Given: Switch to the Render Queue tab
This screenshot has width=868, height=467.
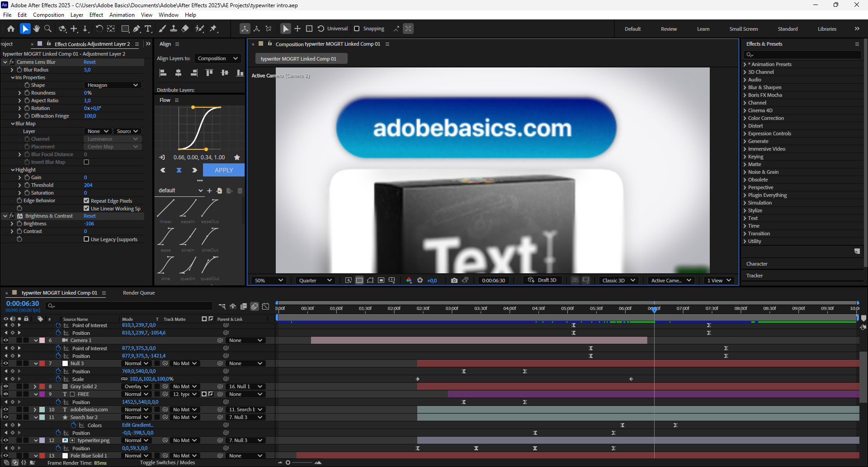Looking at the screenshot, I should (139, 293).
